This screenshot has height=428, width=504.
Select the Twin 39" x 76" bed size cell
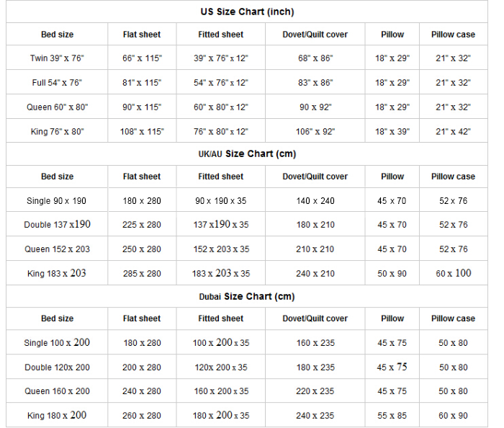coord(57,58)
